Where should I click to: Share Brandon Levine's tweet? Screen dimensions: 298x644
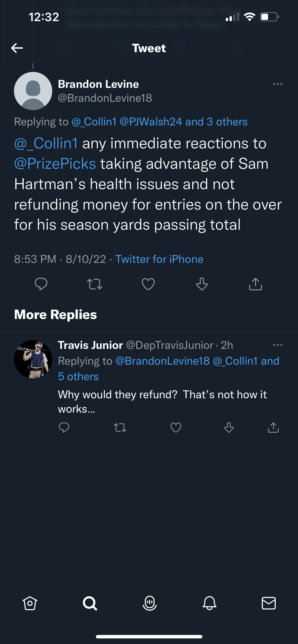point(255,284)
